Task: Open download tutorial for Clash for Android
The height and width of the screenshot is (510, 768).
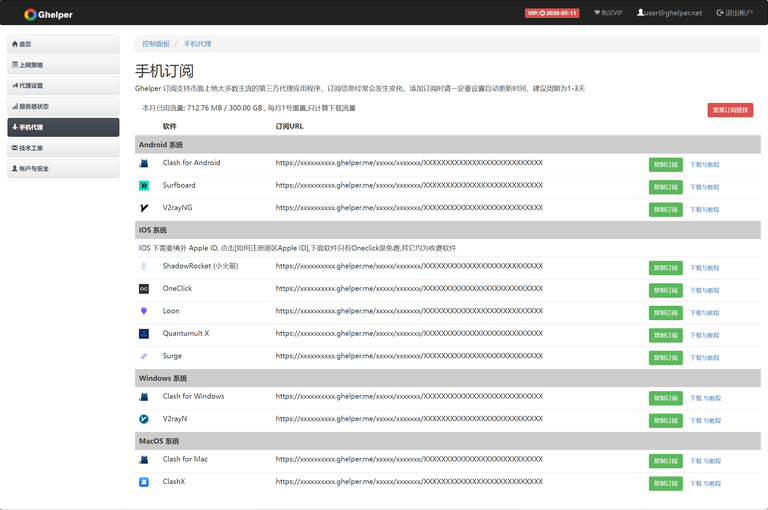Action: coord(704,165)
